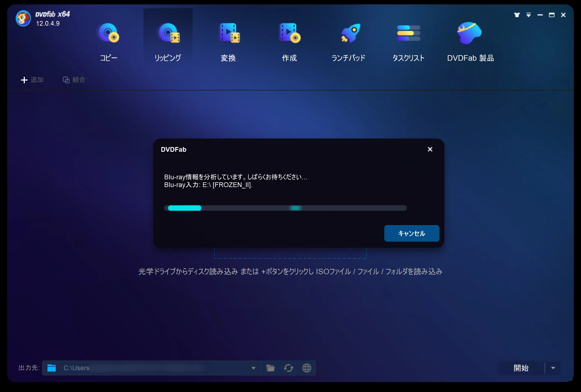The width and height of the screenshot is (581, 392).
Task: Click the version text 12.0.4.9
Action: [48, 23]
